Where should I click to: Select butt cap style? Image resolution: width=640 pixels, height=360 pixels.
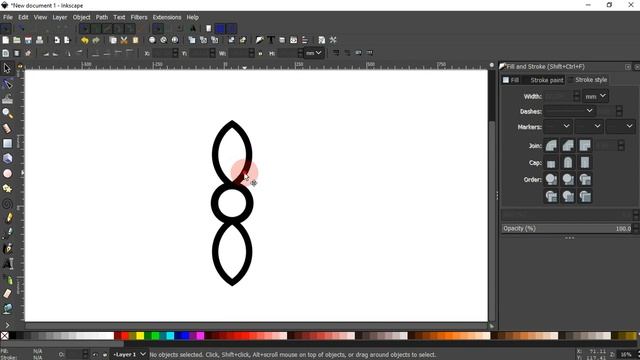pyautogui.click(x=551, y=163)
